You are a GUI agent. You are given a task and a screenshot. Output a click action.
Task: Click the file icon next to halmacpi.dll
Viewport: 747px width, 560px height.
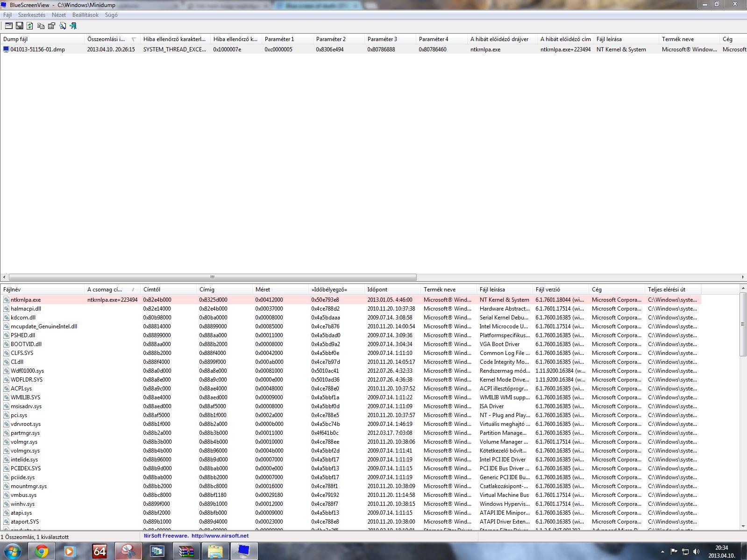(x=6, y=309)
